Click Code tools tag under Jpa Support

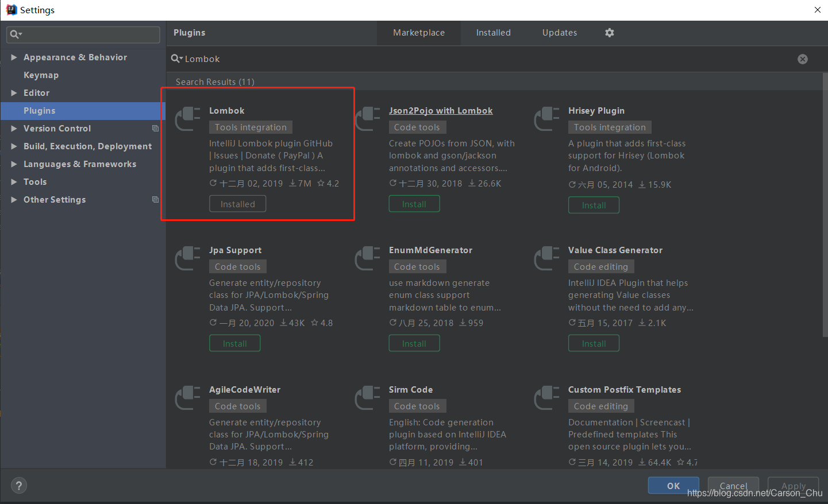pyautogui.click(x=238, y=267)
